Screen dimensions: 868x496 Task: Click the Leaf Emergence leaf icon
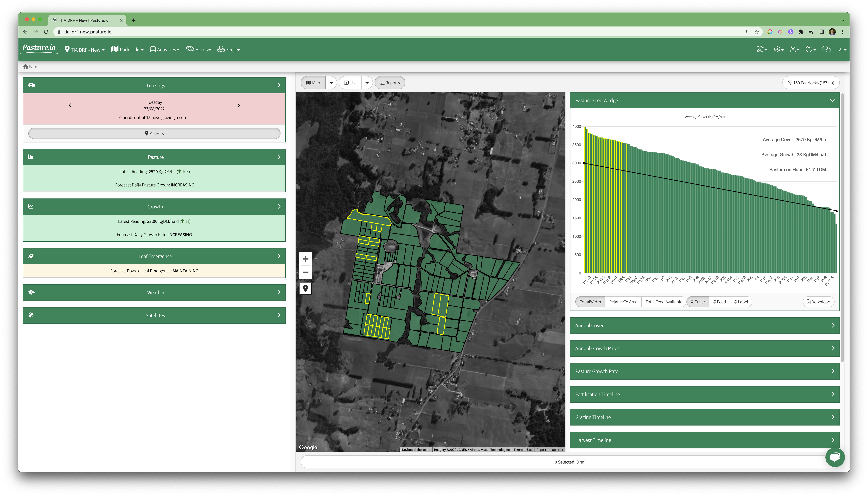click(31, 256)
